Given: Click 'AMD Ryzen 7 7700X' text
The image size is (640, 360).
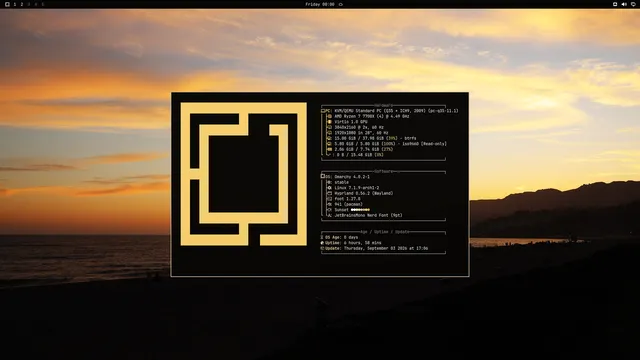Looking at the screenshot, I should [x=353, y=116].
